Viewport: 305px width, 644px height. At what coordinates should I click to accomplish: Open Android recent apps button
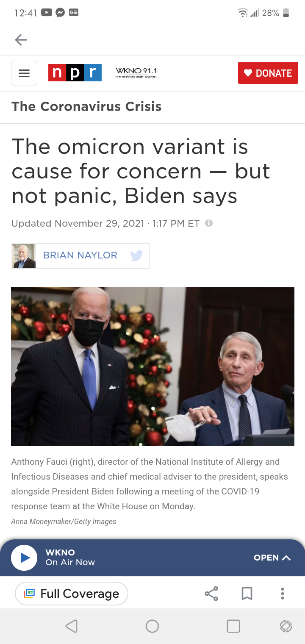[x=233, y=626]
